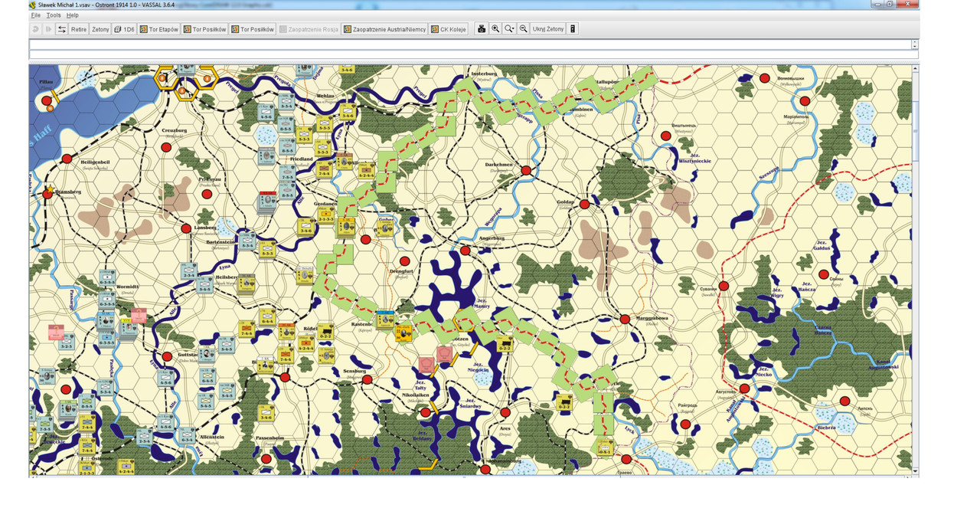Click the zoom in magnifier icon
980x531 pixels.
click(x=495, y=29)
